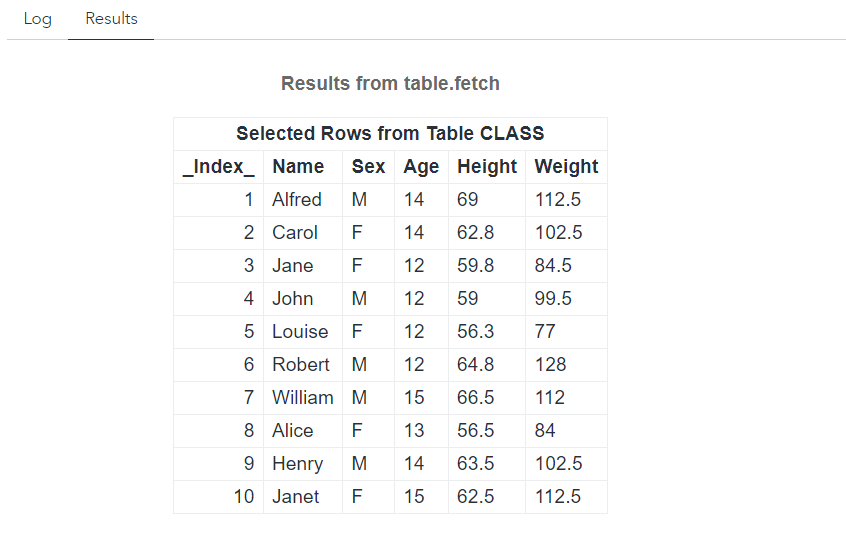
Task: Switch to the Log tab
Action: pos(37,19)
